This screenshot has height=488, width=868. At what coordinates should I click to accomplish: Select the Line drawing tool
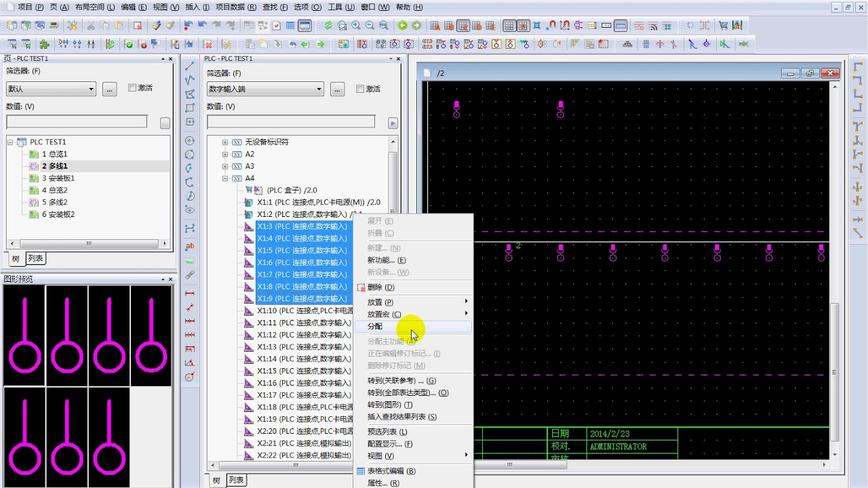tap(190, 66)
